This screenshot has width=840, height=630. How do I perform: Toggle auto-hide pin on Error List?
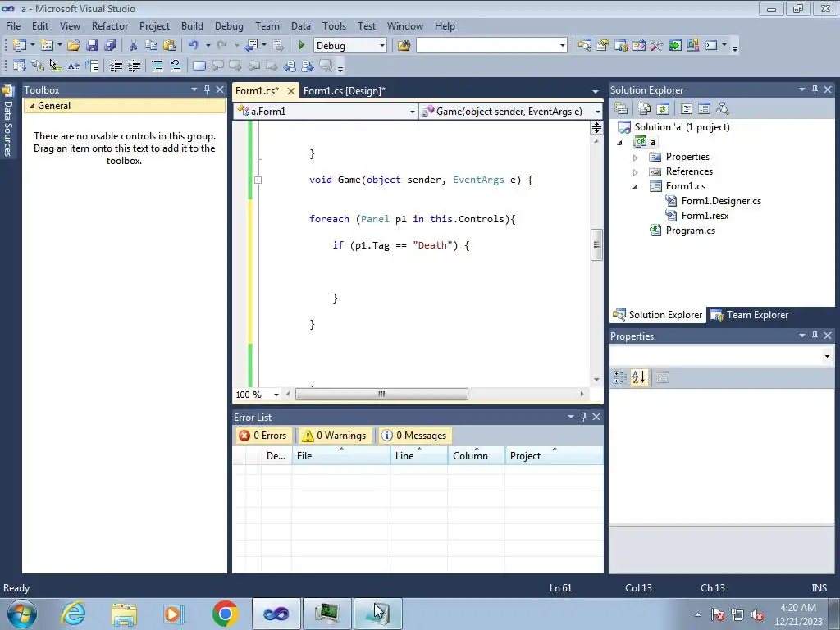[x=583, y=416]
